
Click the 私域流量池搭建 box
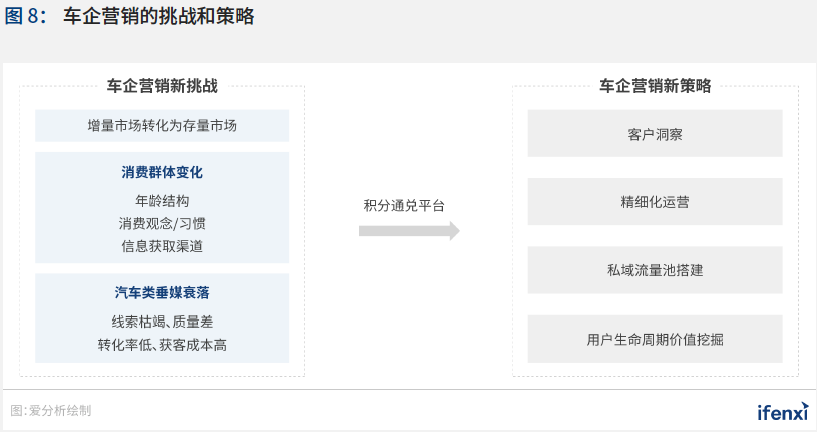tap(655, 270)
